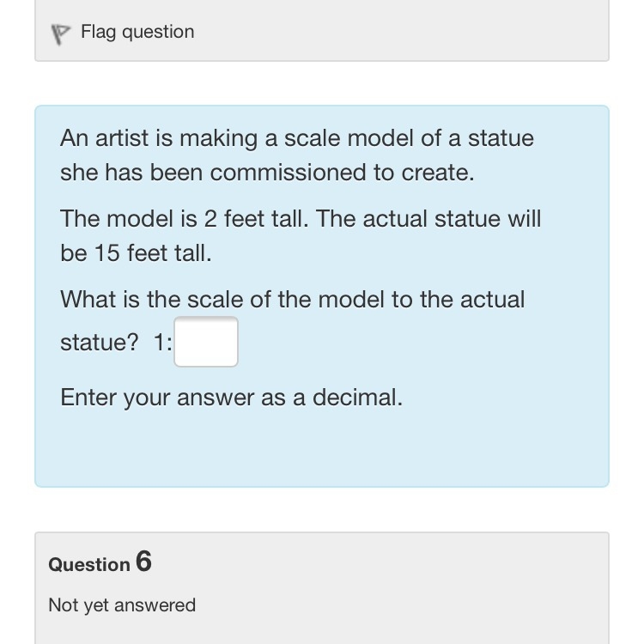
Task: Select the Flag question link text
Action: (137, 32)
